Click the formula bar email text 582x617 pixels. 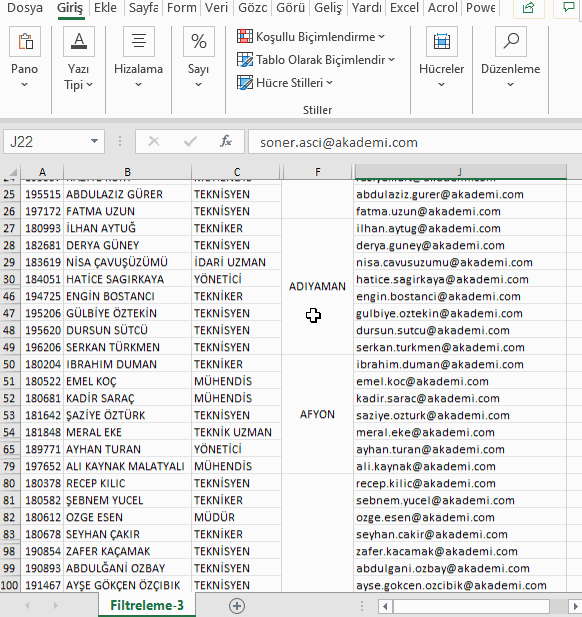pyautogui.click(x=339, y=142)
